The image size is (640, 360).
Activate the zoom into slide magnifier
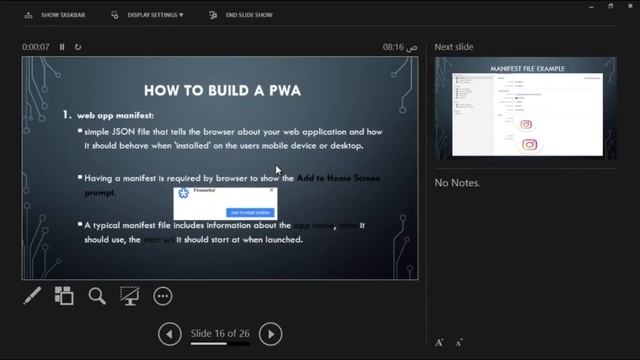click(x=97, y=296)
